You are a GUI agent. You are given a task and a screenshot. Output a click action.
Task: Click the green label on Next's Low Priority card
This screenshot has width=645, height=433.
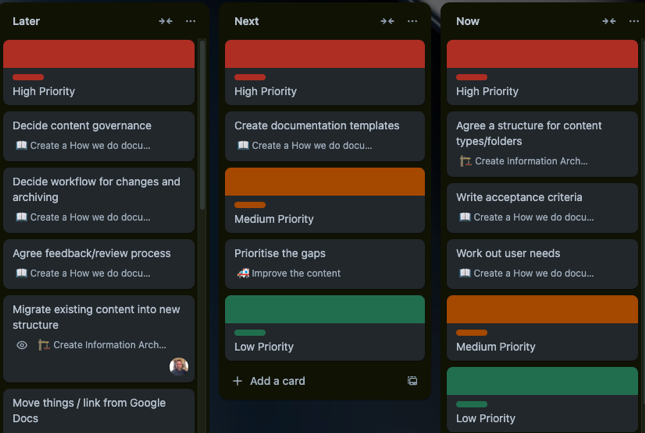pos(250,333)
